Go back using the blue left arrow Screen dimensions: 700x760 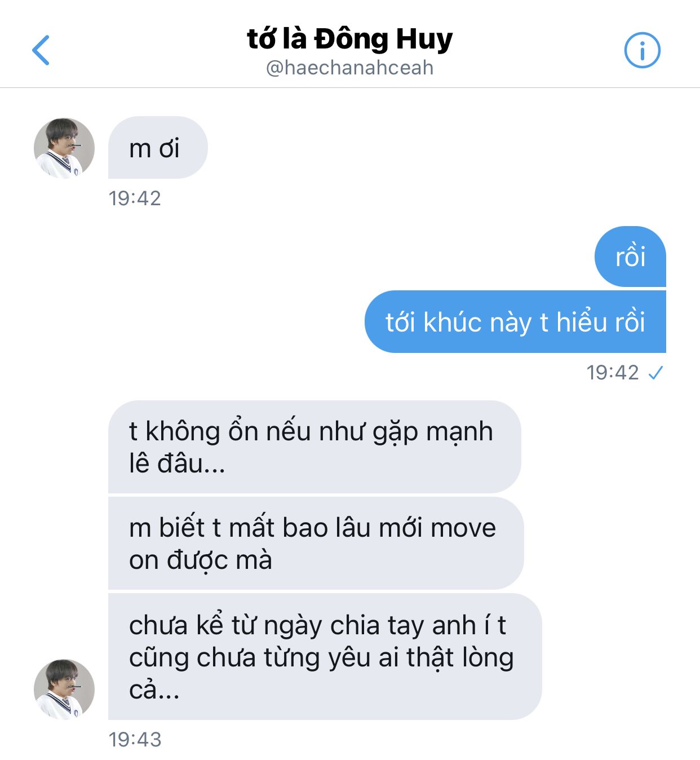(x=41, y=50)
